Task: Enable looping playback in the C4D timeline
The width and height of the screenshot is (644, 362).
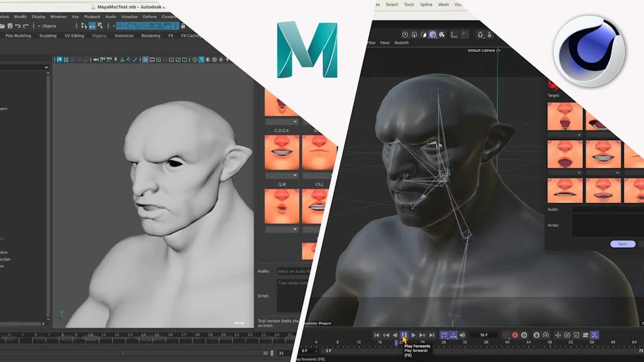Action: click(x=444, y=335)
